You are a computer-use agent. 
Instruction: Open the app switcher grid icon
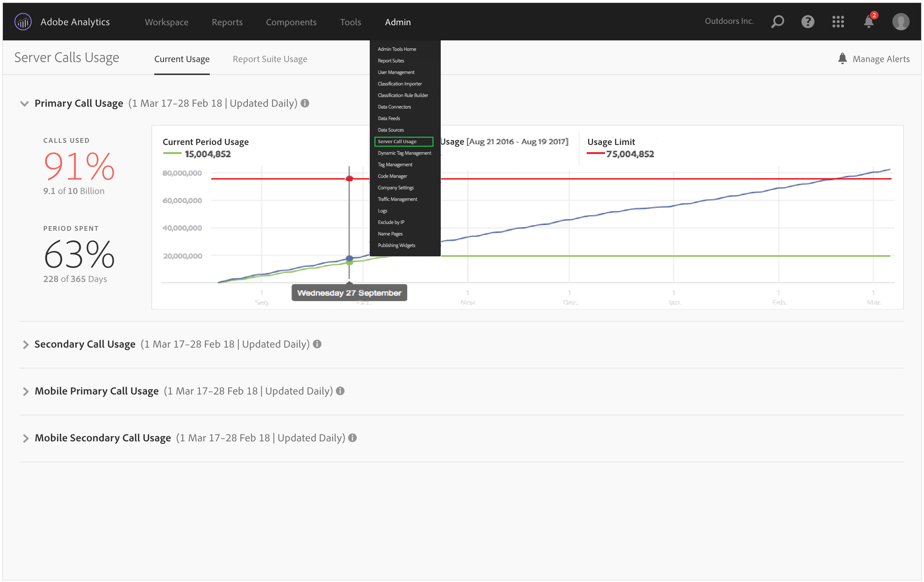point(838,22)
